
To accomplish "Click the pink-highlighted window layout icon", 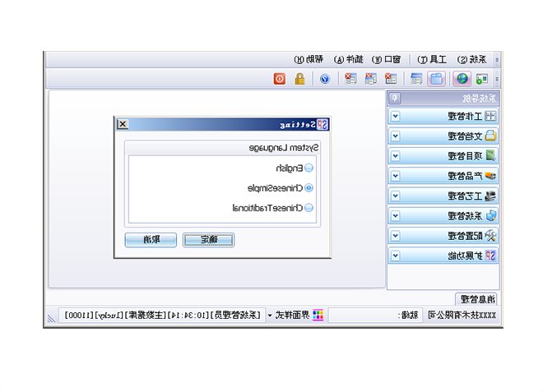I will (438, 79).
